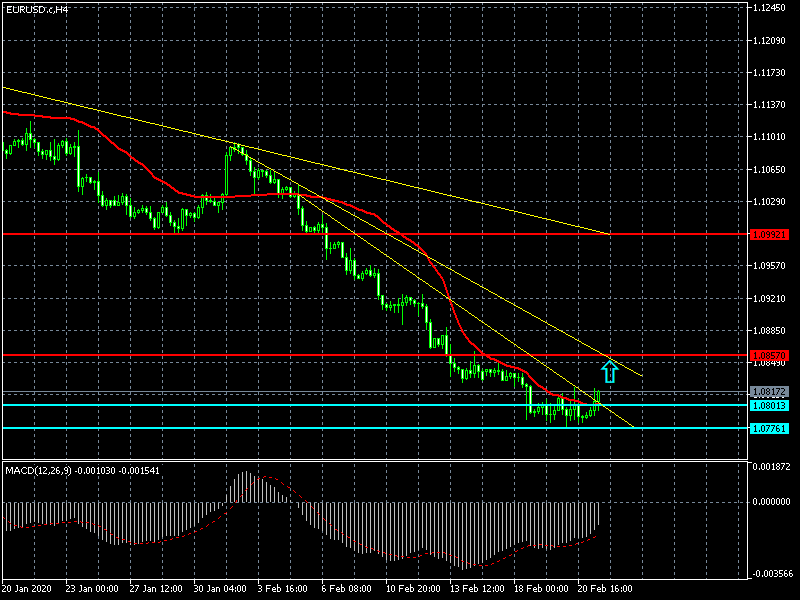The width and height of the screenshot is (800, 600).
Task: Select the 1.08570 red price label
Action: point(769,355)
